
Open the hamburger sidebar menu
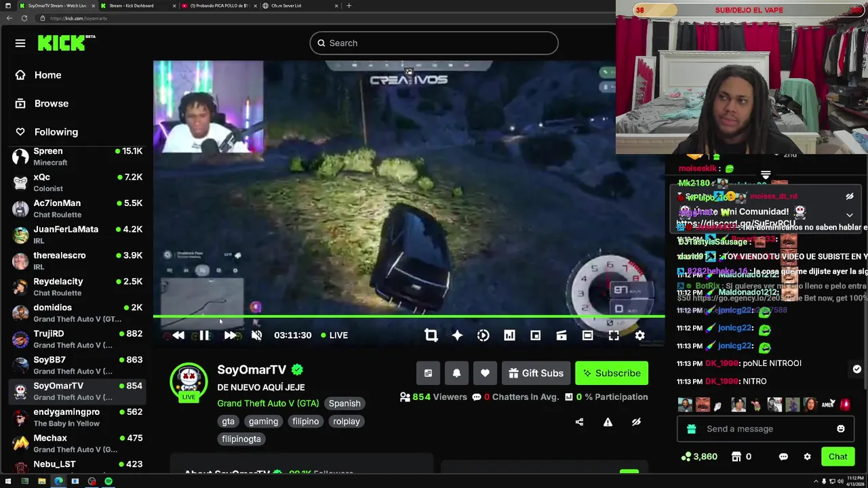click(20, 43)
